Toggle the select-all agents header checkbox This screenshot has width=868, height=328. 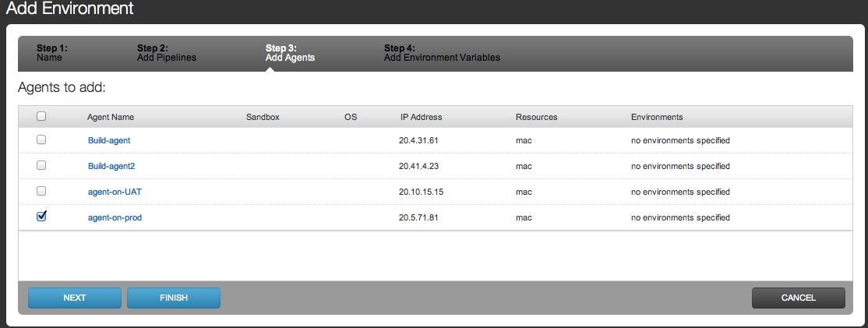pyautogui.click(x=41, y=117)
